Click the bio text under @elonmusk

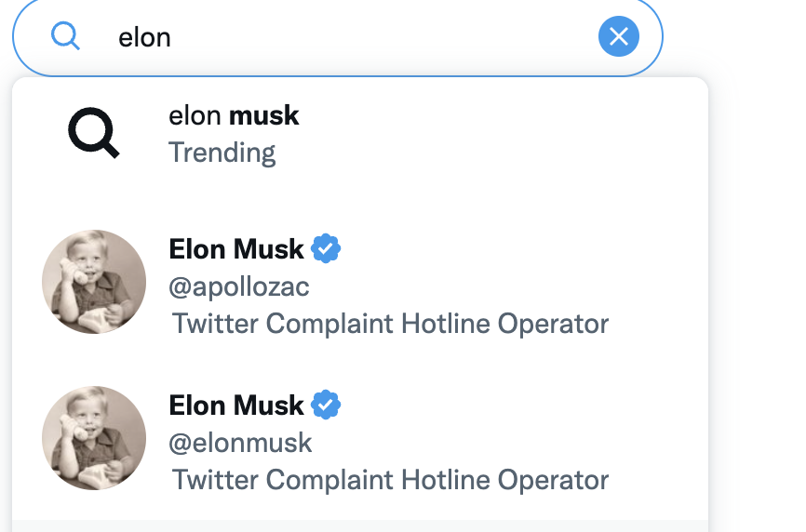click(x=390, y=480)
